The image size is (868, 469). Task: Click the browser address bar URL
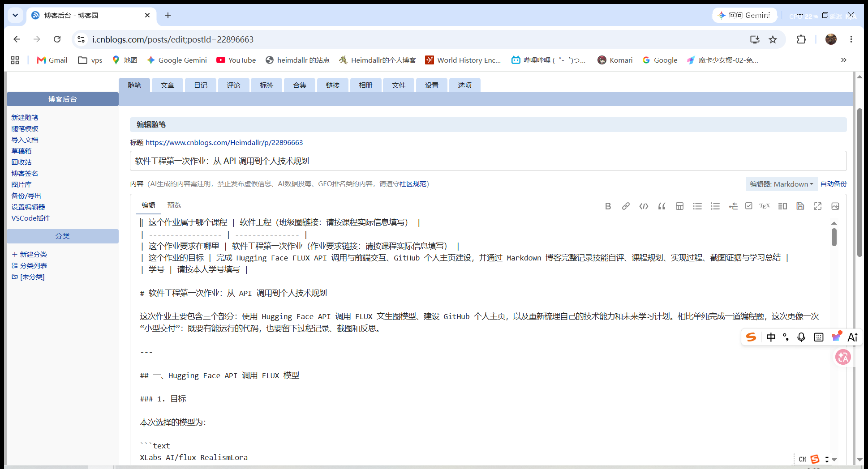(173, 39)
